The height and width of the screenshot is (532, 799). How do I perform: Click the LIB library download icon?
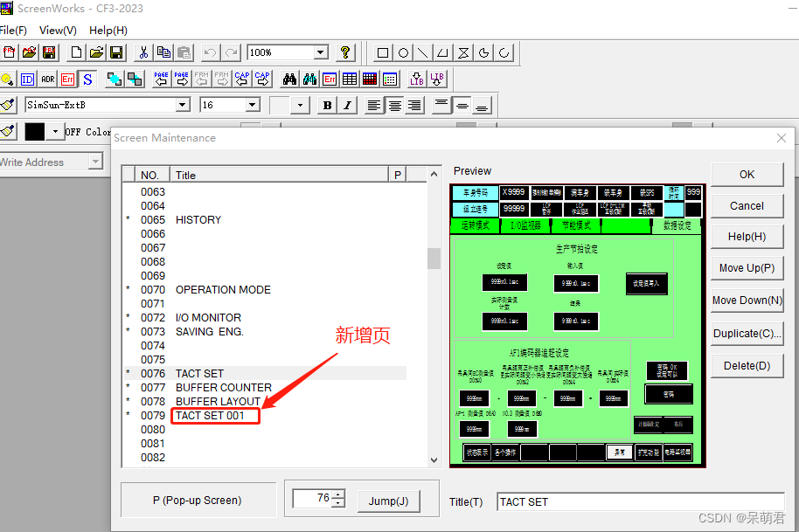[417, 79]
